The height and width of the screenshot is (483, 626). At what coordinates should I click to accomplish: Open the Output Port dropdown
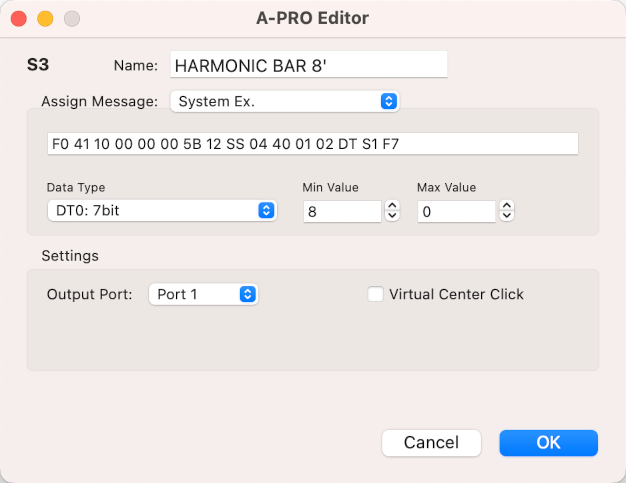(203, 294)
